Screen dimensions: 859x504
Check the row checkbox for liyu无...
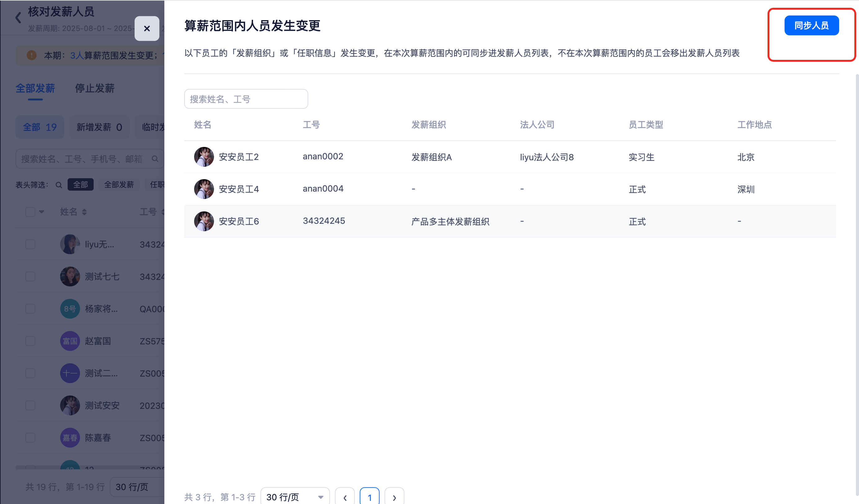point(30,244)
